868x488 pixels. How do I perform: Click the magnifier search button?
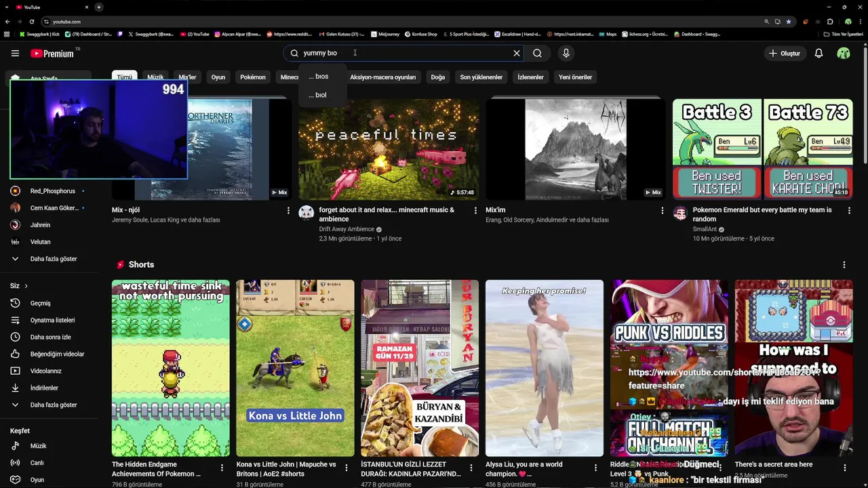point(537,53)
